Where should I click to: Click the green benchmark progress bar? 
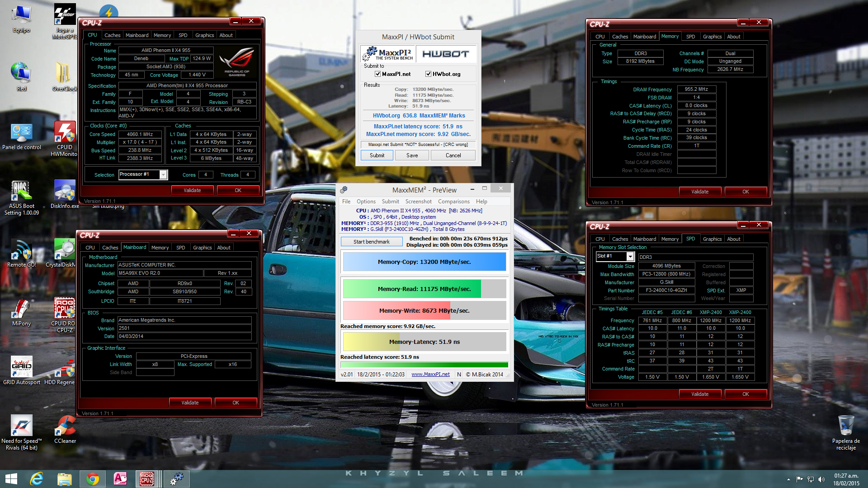click(425, 365)
